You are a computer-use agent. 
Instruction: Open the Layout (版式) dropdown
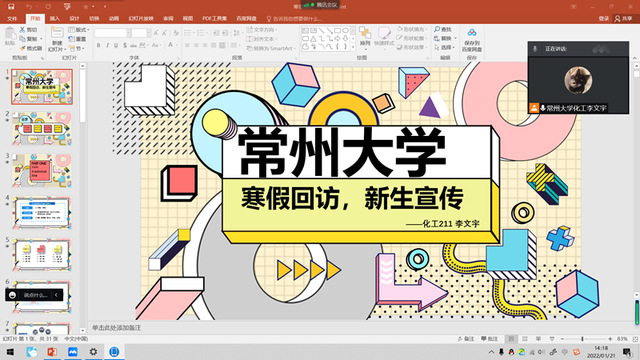pos(79,30)
